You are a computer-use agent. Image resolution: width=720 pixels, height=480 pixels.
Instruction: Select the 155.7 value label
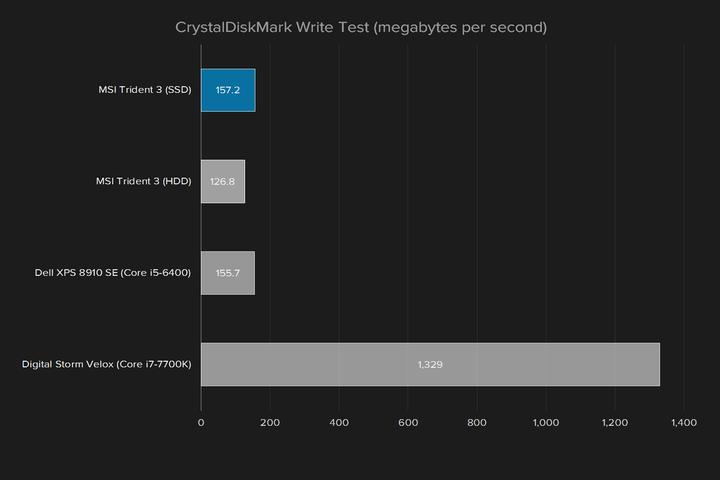(228, 272)
